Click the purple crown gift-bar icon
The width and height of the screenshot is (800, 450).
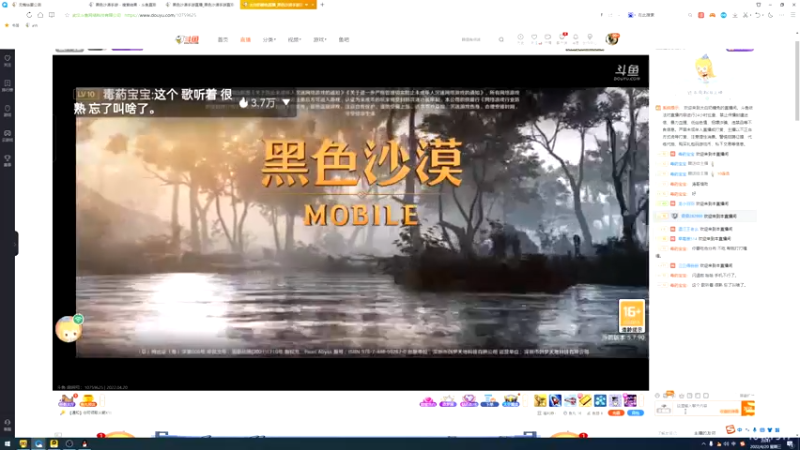448,401
